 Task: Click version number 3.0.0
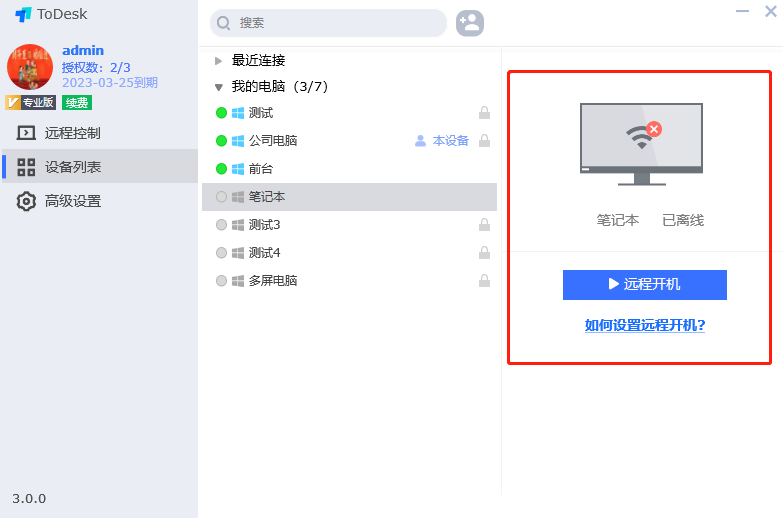pos(29,499)
